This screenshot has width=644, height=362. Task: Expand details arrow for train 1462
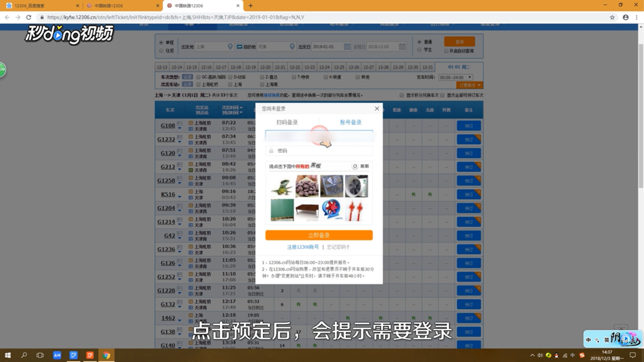click(180, 321)
